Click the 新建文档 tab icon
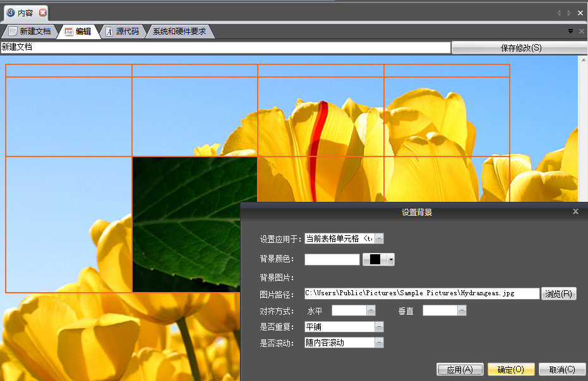 click(x=13, y=32)
